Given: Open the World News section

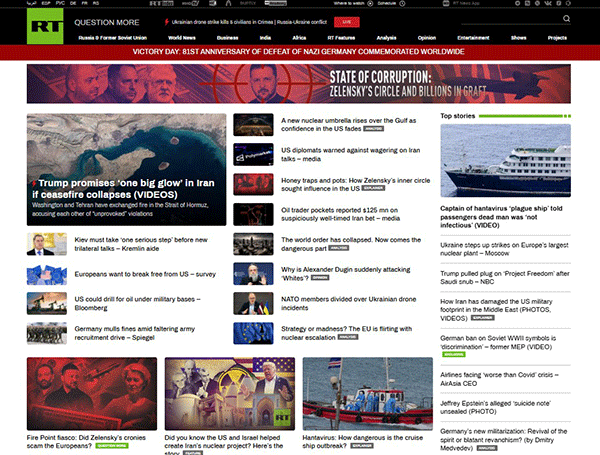Looking at the screenshot, I should coord(182,38).
